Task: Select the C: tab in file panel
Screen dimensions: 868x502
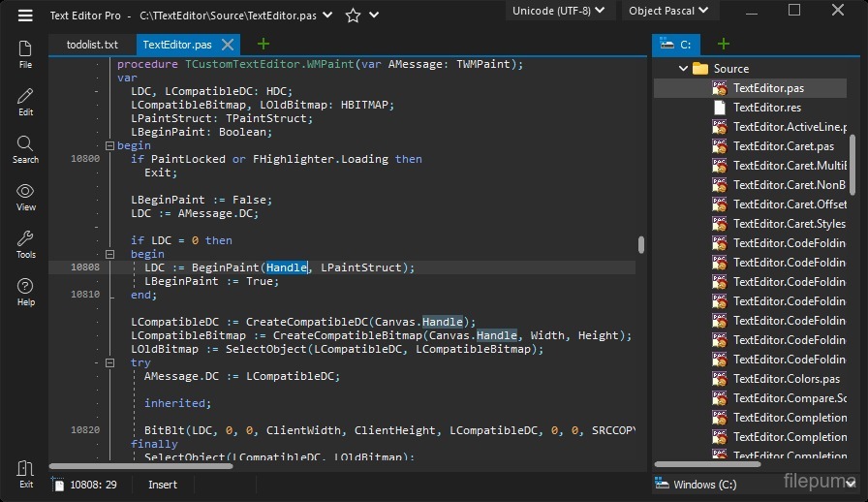Action: [x=676, y=45]
